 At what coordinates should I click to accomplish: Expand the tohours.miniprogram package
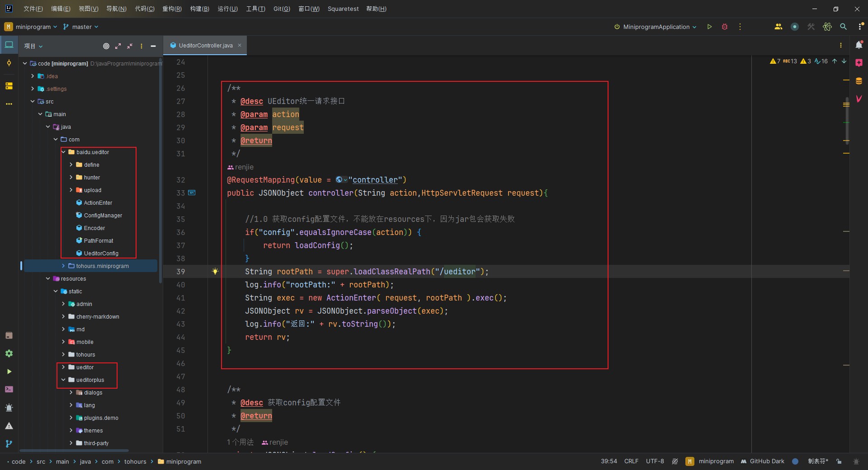coord(64,266)
